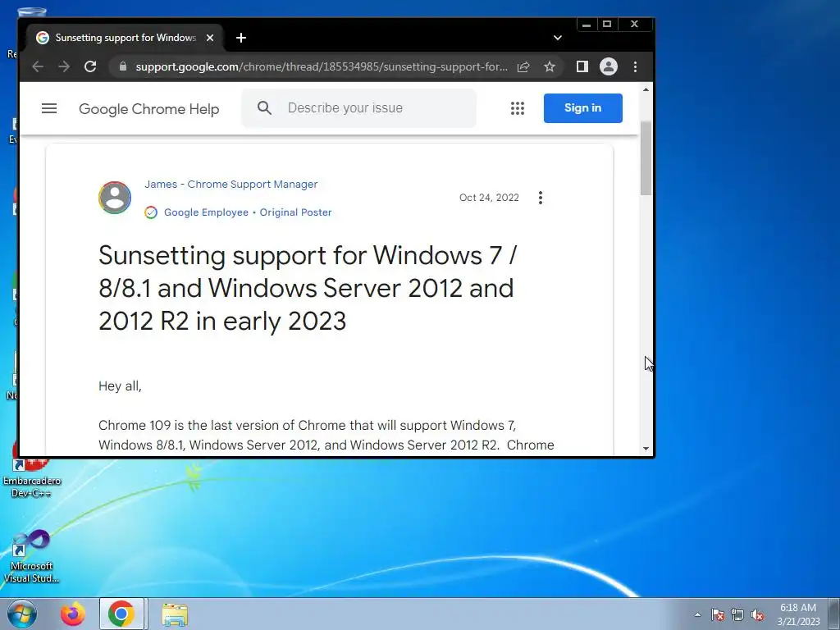Screen dimensions: 840x630
Task: Maximize the Chrome window
Action: point(607,24)
